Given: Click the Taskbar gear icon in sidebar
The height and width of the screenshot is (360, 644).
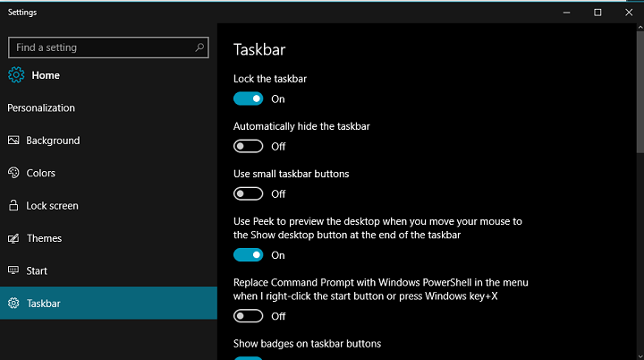Looking at the screenshot, I should (x=13, y=304).
